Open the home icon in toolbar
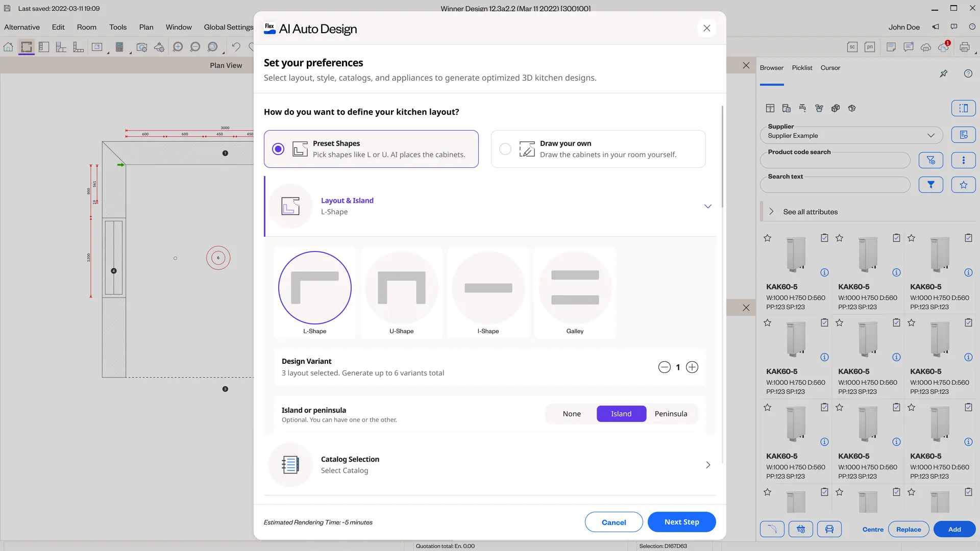 8,47
